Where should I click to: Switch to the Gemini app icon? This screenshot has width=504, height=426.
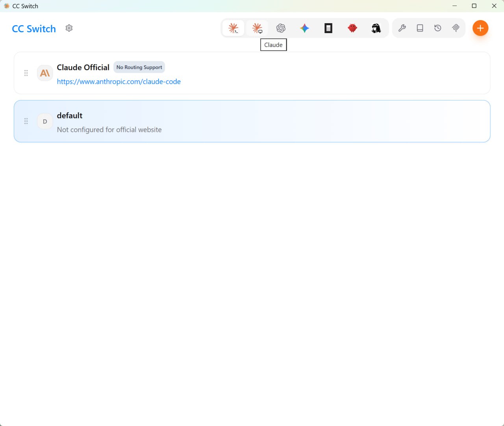coord(304,28)
